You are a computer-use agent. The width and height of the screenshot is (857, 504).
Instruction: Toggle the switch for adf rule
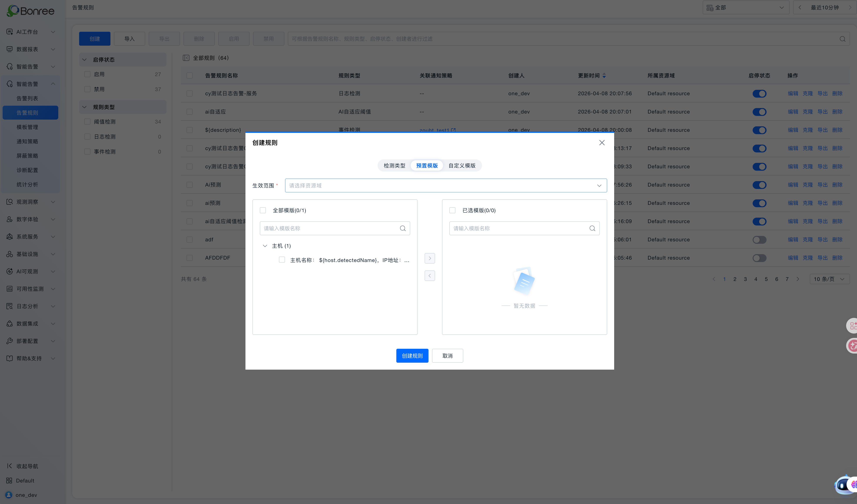tap(759, 240)
